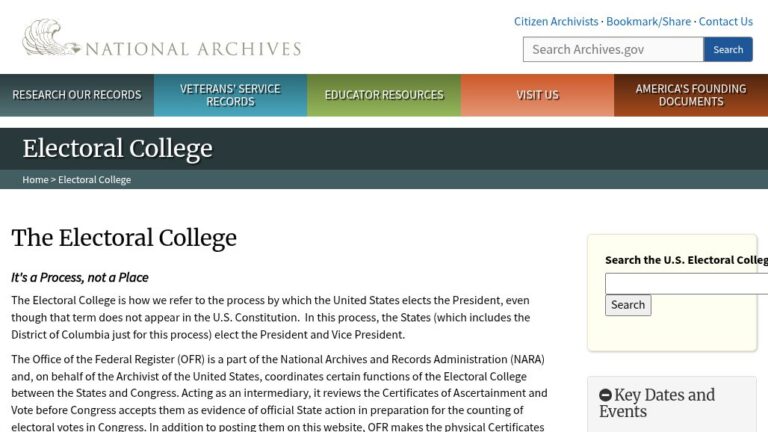Open the Educator Resources menu
The image size is (768, 432).
point(384,95)
